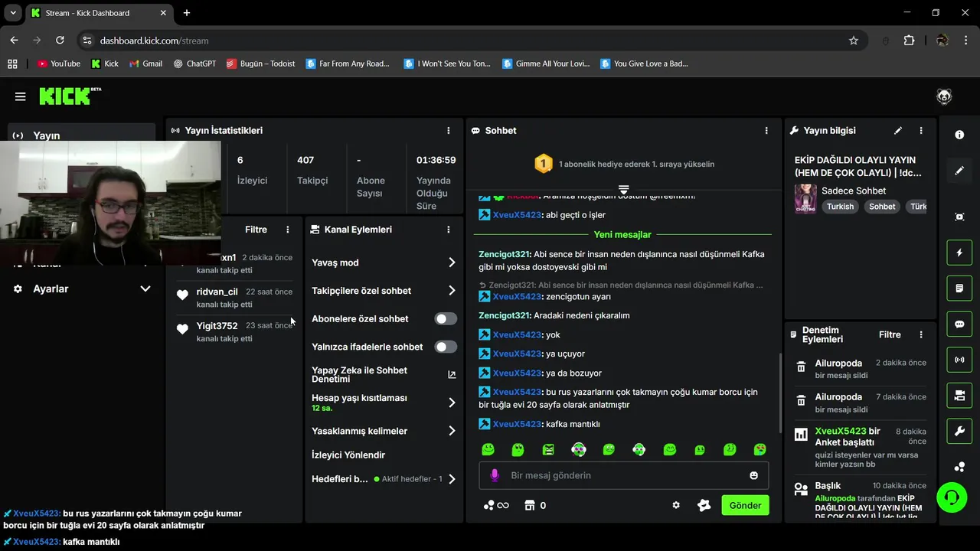The height and width of the screenshot is (551, 980).
Task: Click Yeni mesajlar divider to jump
Action: point(622,235)
